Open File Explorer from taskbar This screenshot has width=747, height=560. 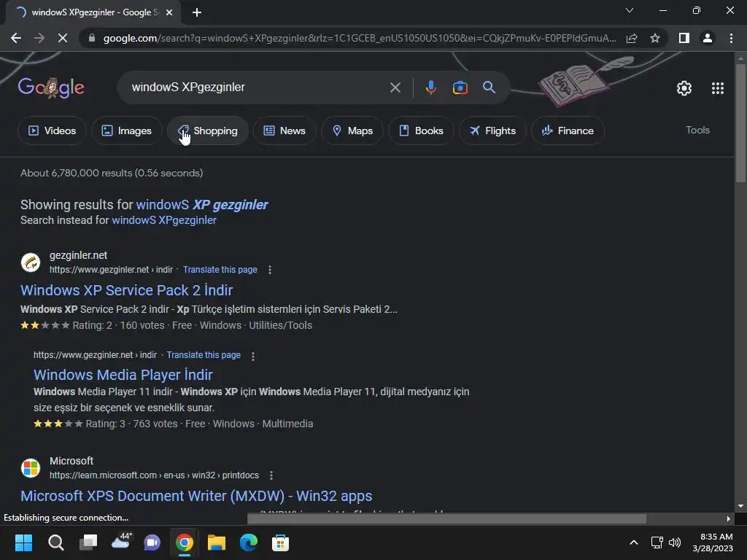(216, 542)
